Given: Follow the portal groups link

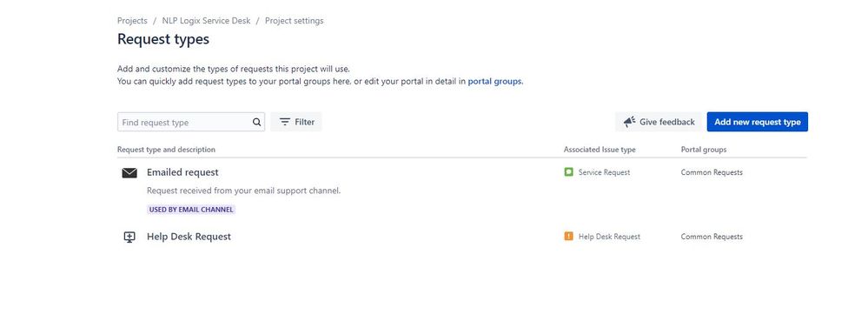Looking at the screenshot, I should click(494, 81).
